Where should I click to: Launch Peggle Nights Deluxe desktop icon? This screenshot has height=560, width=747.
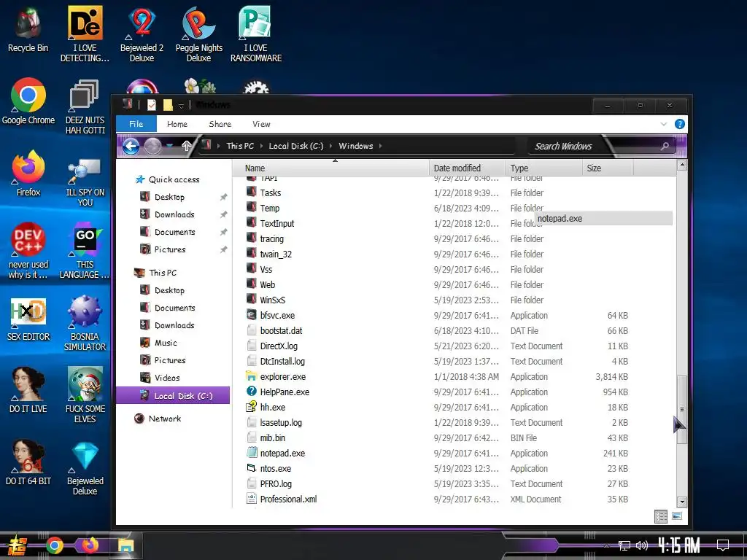pos(198,34)
